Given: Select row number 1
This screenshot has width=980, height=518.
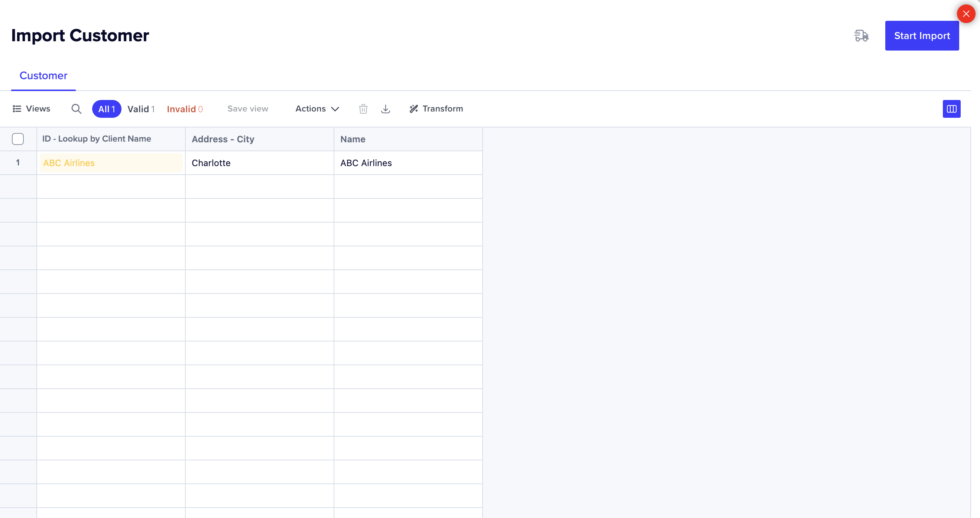Looking at the screenshot, I should pos(18,162).
